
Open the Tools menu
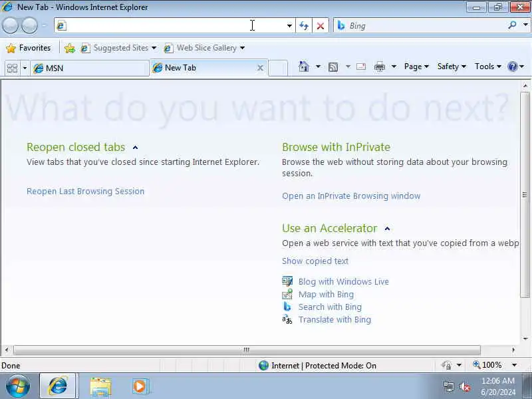[x=488, y=66]
